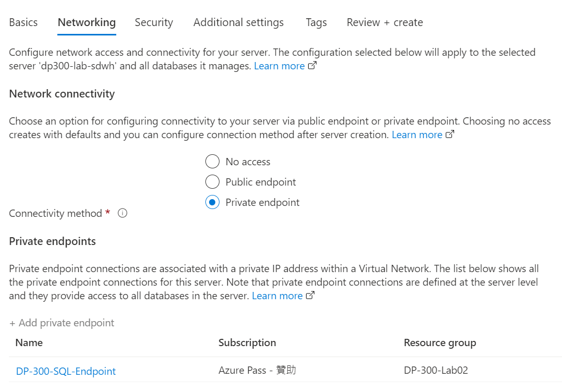This screenshot has height=392, width=562.
Task: Click external-link icon after server configuration Learn more
Action: point(312,66)
